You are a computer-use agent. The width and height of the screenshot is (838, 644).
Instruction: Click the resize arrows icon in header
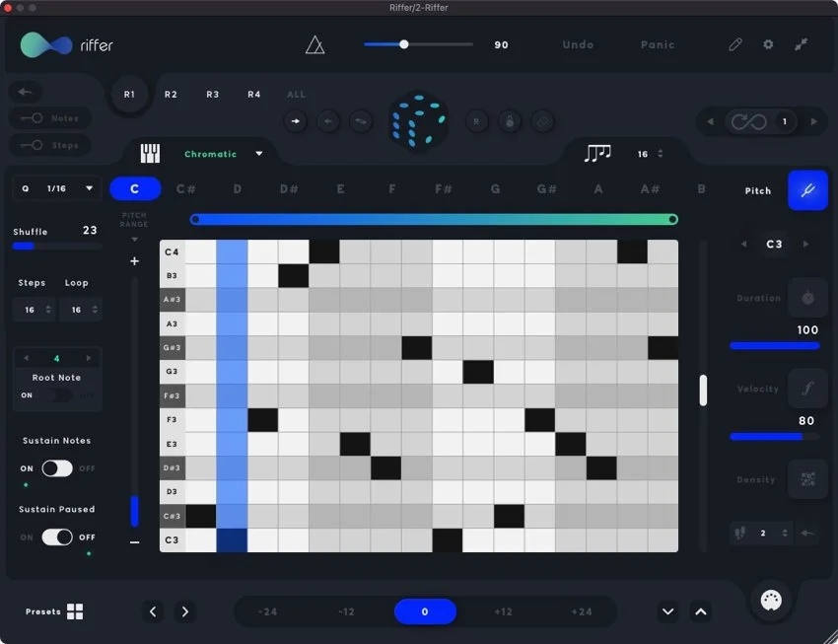click(801, 44)
